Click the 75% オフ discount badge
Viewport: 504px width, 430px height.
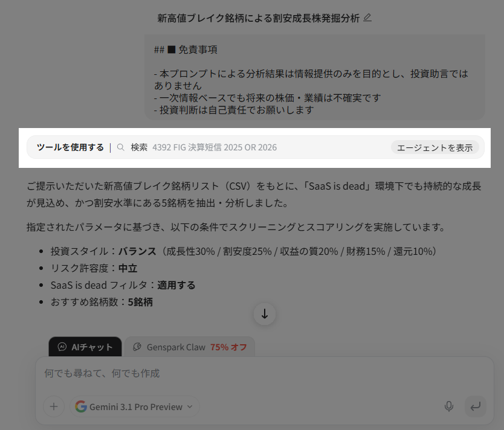[228, 347]
